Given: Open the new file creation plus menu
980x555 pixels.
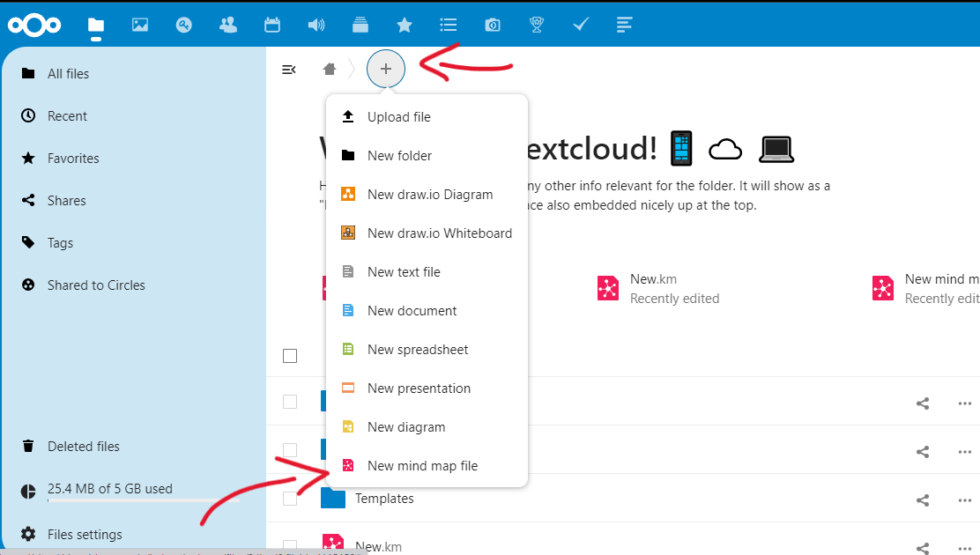Looking at the screenshot, I should tap(386, 68).
